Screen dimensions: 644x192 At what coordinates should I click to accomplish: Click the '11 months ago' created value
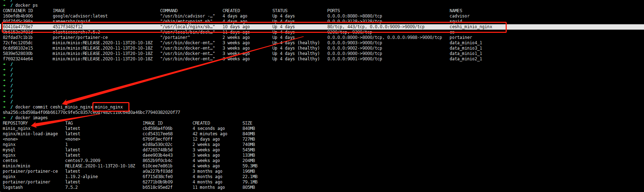pyautogui.click(x=209, y=187)
